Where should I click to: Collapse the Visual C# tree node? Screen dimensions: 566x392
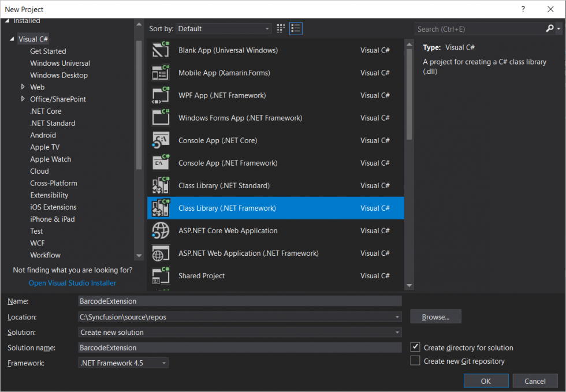pos(12,39)
